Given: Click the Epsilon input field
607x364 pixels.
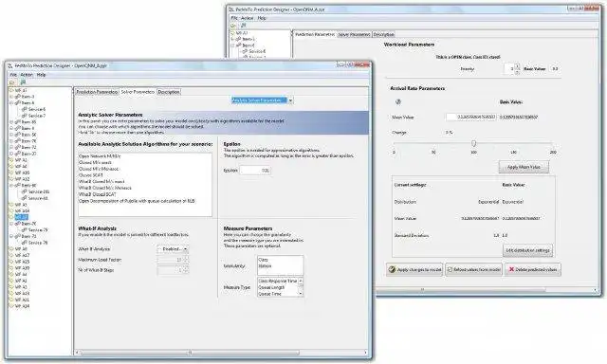Looking at the screenshot, I should tap(255, 171).
